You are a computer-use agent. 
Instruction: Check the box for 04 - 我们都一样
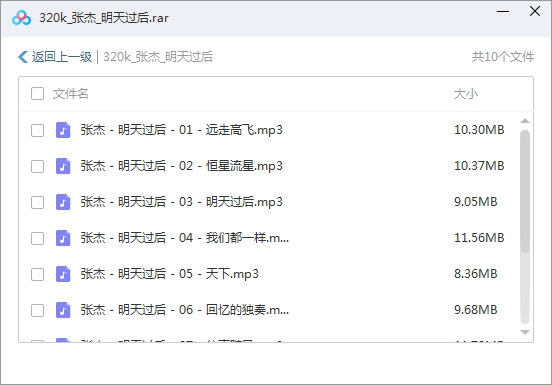[37, 238]
